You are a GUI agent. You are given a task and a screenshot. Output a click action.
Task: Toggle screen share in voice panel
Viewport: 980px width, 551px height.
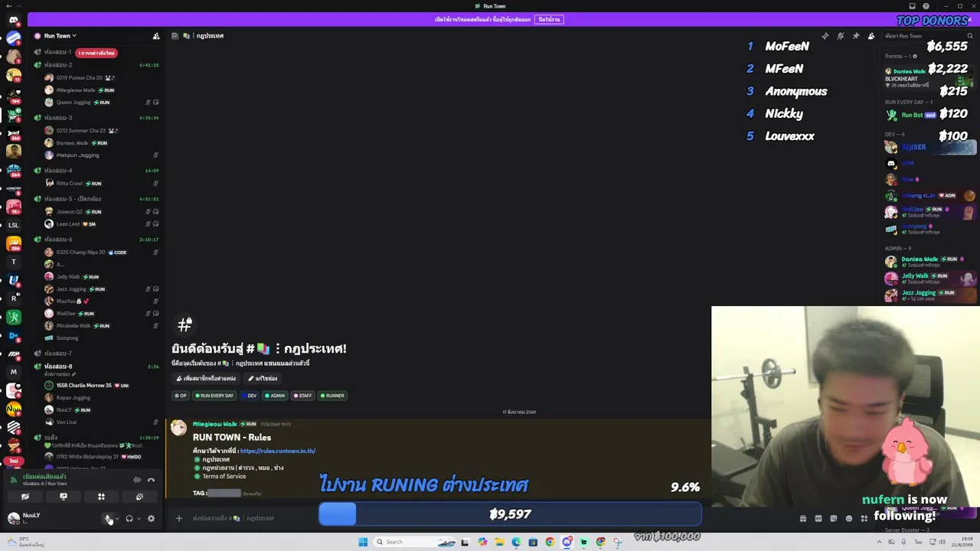tap(63, 497)
